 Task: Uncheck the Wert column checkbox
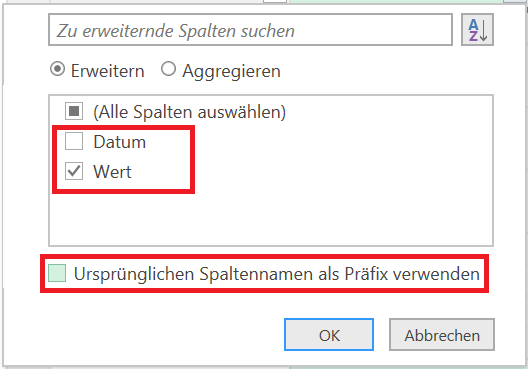(x=74, y=171)
